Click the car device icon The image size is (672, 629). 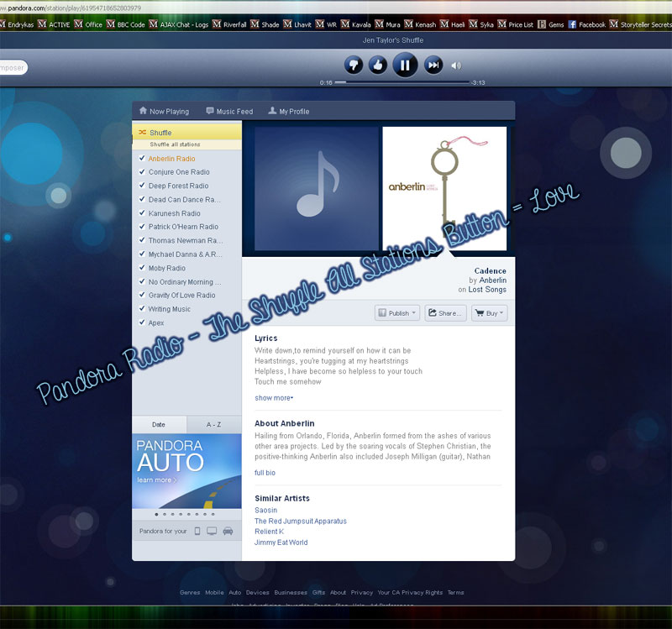(228, 532)
